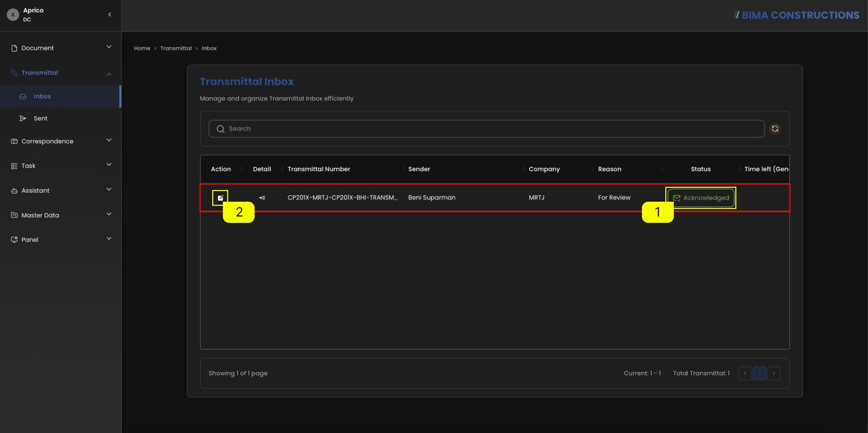868x433 pixels.
Task: Expand the Assistant menu chevron
Action: [109, 189]
